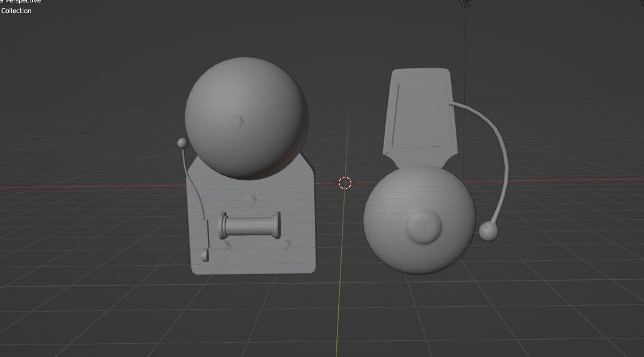Select the spool coil on the left backplate
This screenshot has width=644, height=357.
coord(250,226)
